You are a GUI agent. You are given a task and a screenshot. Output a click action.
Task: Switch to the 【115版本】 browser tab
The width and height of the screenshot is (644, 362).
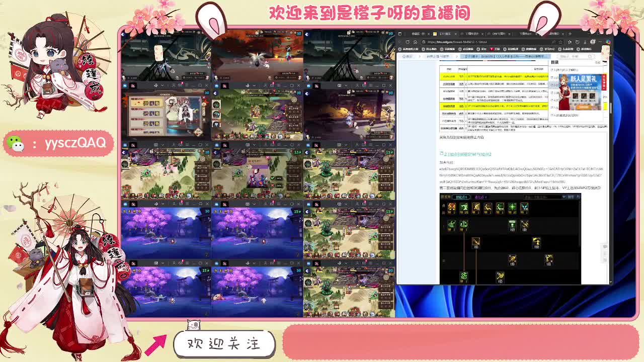point(445,34)
